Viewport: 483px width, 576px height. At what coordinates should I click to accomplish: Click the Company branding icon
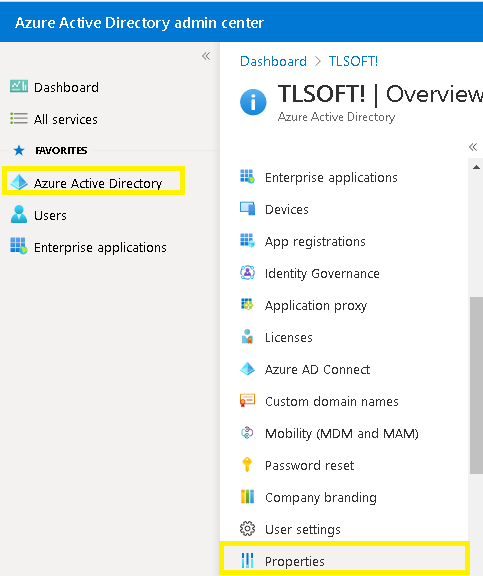[247, 496]
